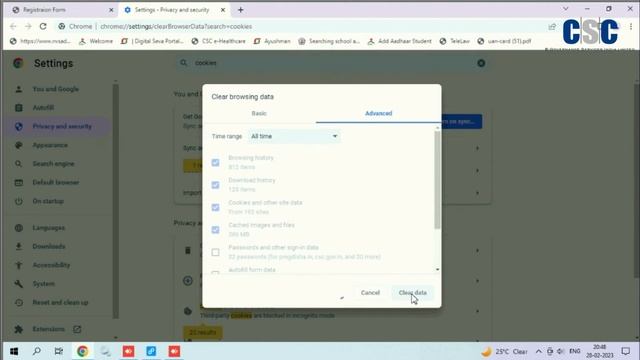Open the Downloads settings section
This screenshot has height=360, width=640.
49,247
